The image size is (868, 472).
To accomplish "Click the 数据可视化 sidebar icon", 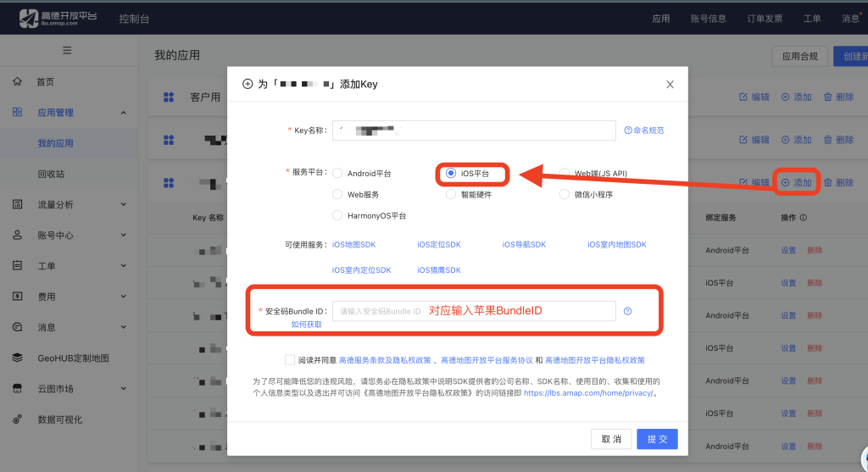I will coord(17,419).
